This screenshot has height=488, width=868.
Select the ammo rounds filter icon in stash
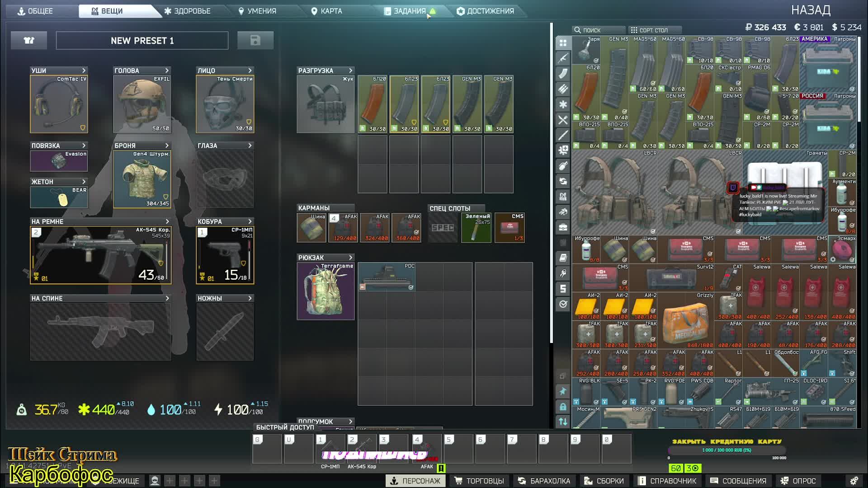563,89
